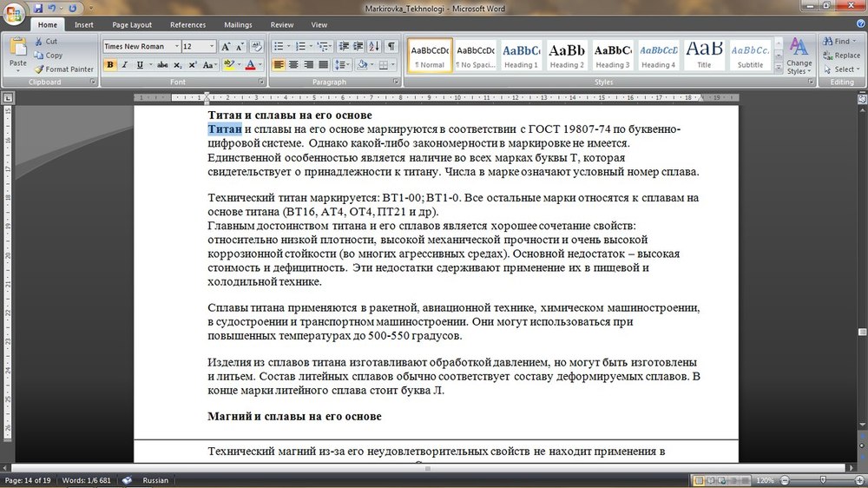Image resolution: width=868 pixels, height=488 pixels.
Task: Toggle superscript formatting
Action: [x=192, y=65]
